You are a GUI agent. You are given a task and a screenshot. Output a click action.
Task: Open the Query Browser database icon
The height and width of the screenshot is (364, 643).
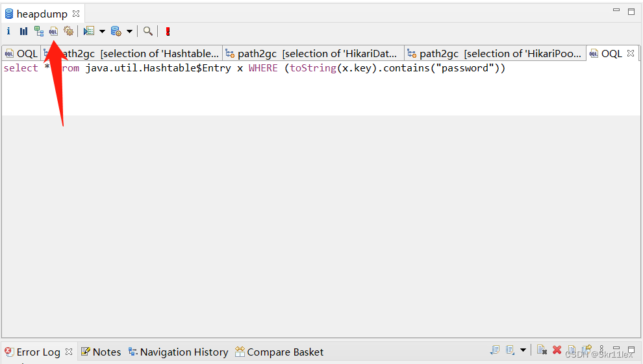tap(116, 31)
